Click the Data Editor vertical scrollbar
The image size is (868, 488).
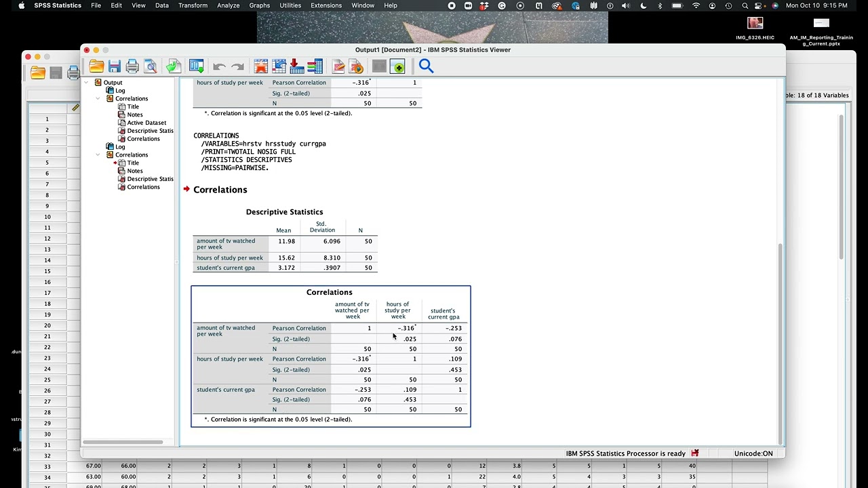(x=841, y=186)
